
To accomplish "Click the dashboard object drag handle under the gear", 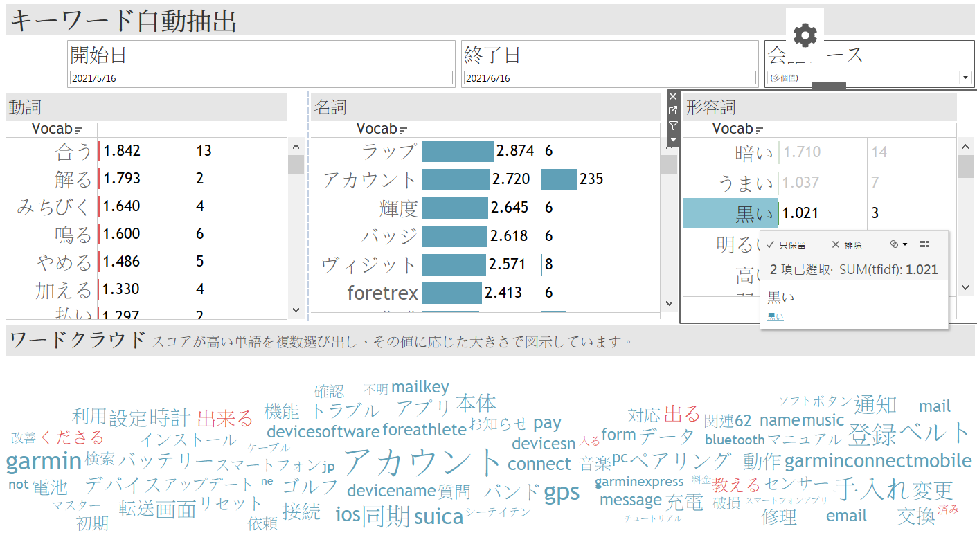I will click(x=829, y=86).
